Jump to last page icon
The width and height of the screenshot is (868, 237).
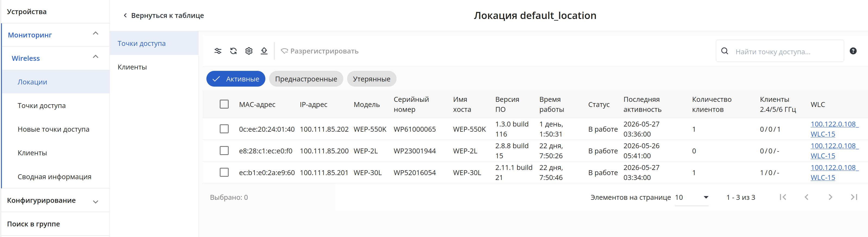pyautogui.click(x=854, y=197)
